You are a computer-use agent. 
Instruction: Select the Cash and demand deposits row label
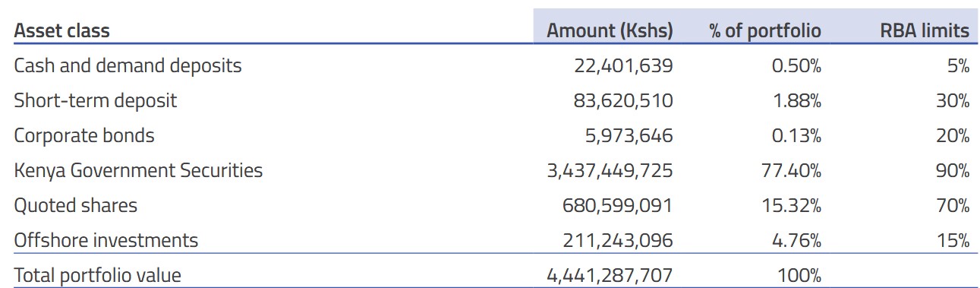[128, 66]
